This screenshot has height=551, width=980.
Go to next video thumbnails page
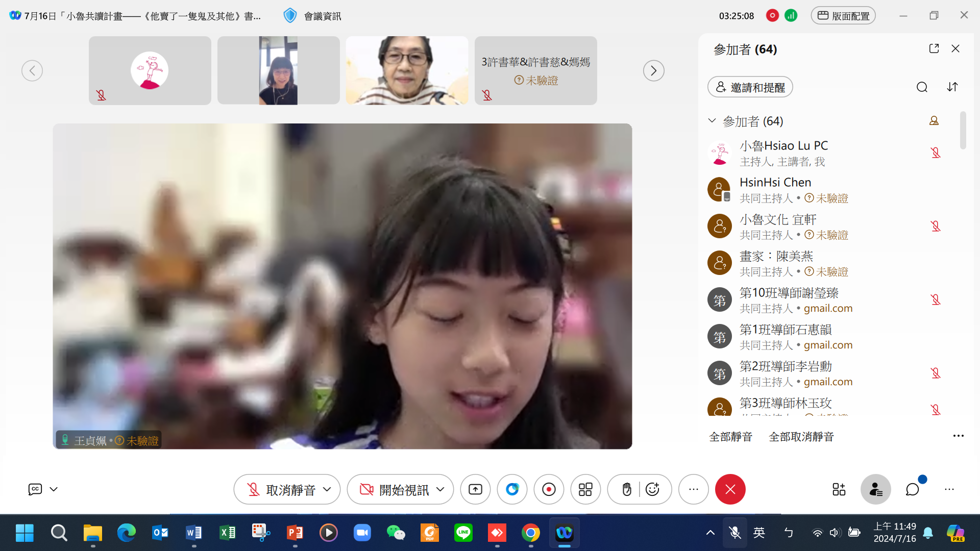654,70
